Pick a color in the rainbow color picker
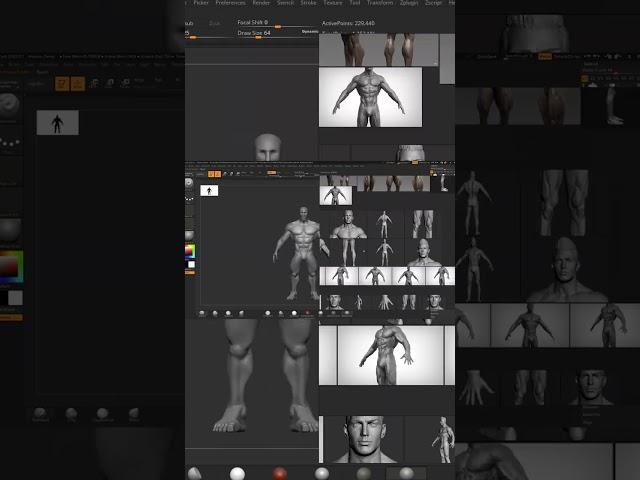 pyautogui.click(x=190, y=251)
